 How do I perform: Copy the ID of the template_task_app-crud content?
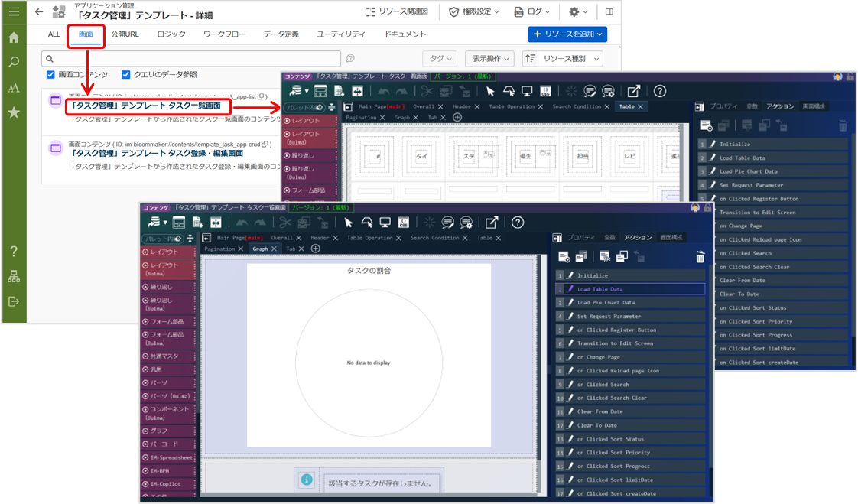pyautogui.click(x=265, y=145)
